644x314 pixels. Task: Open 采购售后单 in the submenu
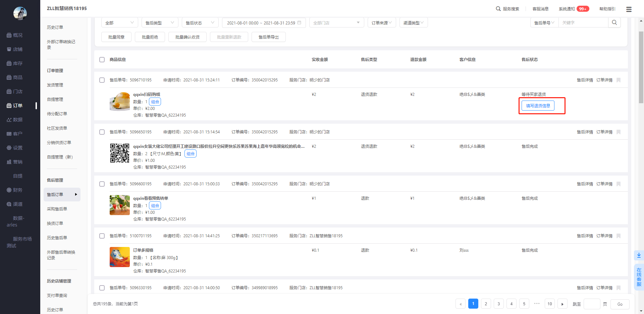click(x=57, y=209)
